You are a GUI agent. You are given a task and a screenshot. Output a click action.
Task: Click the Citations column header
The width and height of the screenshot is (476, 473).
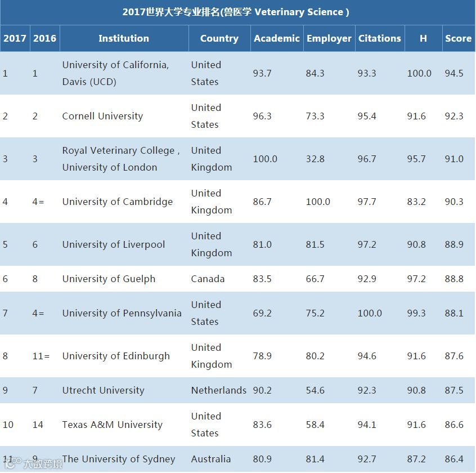tap(379, 38)
